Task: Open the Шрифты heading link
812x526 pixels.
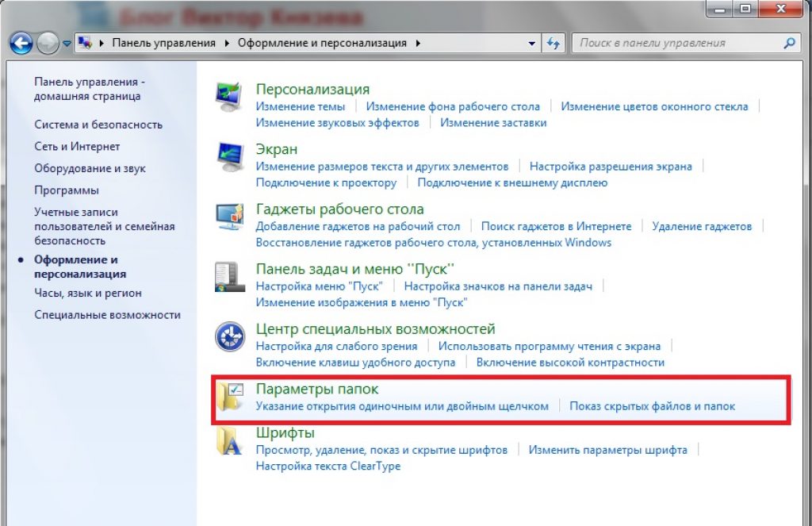Action: tap(285, 432)
